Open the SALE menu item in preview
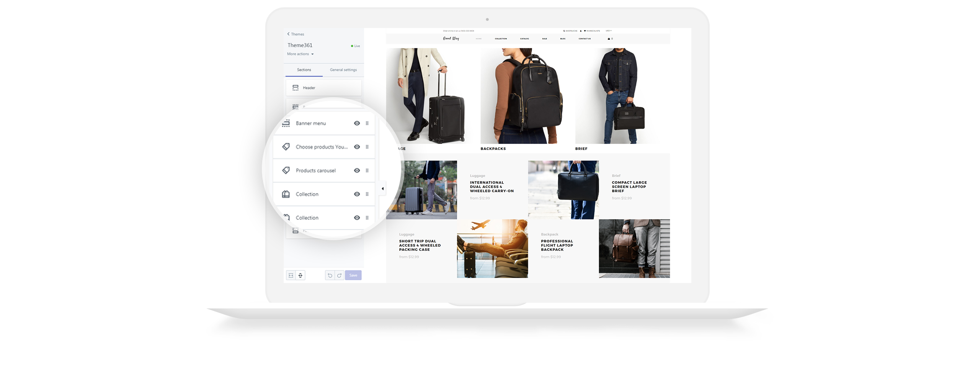 pos(544,39)
